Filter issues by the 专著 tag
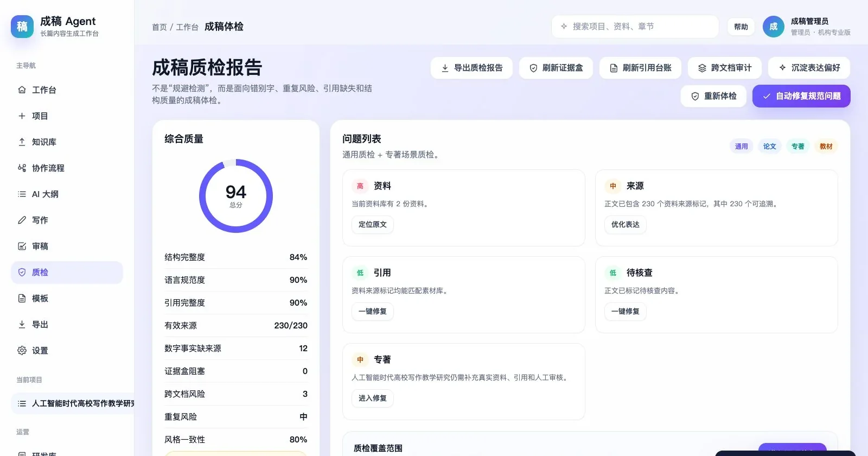868x456 pixels. point(797,146)
